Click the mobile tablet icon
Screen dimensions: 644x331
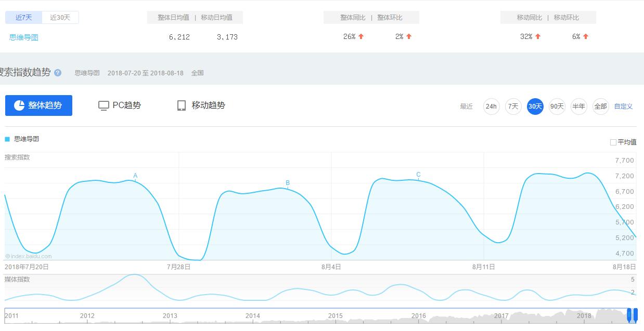point(182,106)
